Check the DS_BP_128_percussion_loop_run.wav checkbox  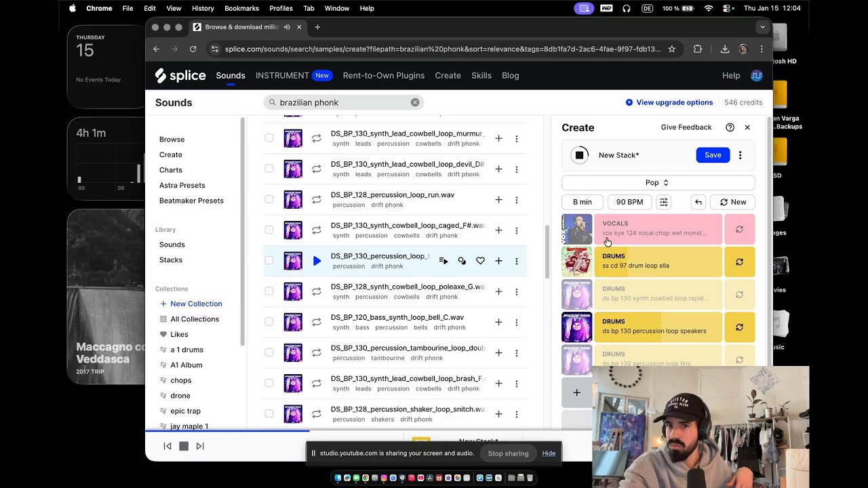point(269,199)
